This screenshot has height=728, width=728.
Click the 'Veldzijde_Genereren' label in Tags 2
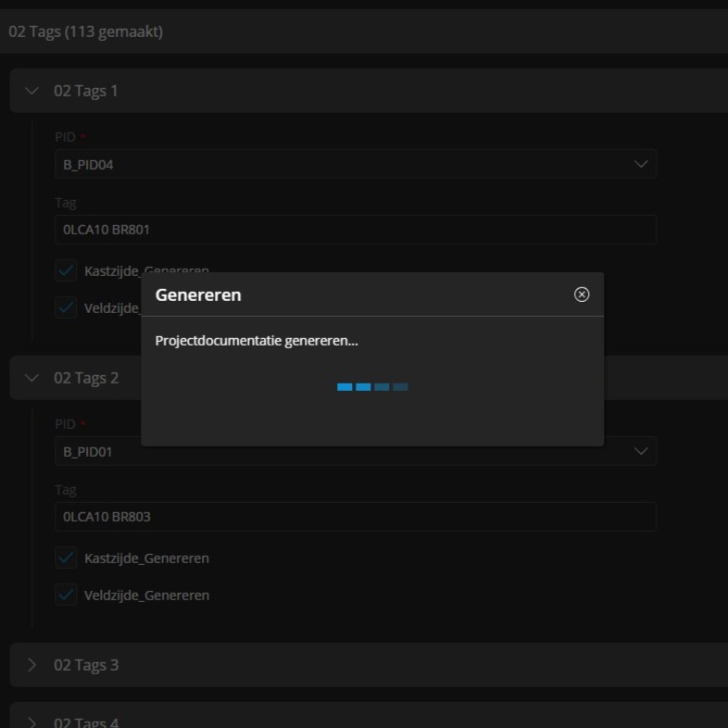(146, 596)
